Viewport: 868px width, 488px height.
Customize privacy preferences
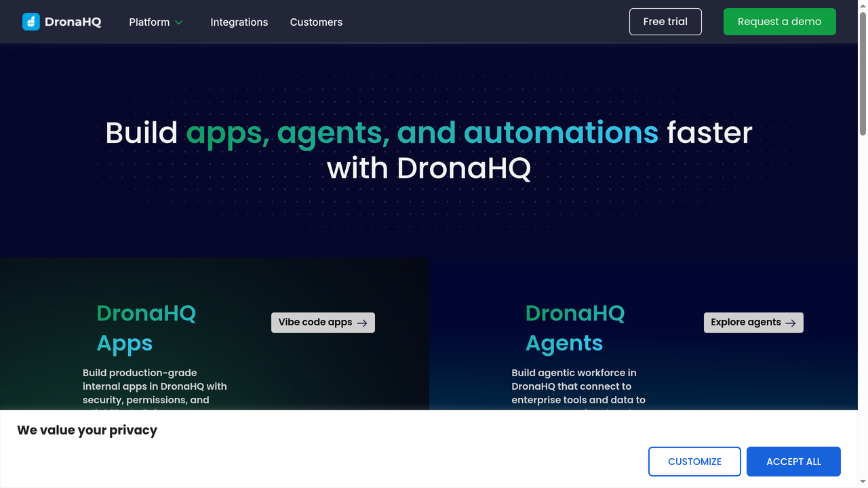[x=694, y=462]
